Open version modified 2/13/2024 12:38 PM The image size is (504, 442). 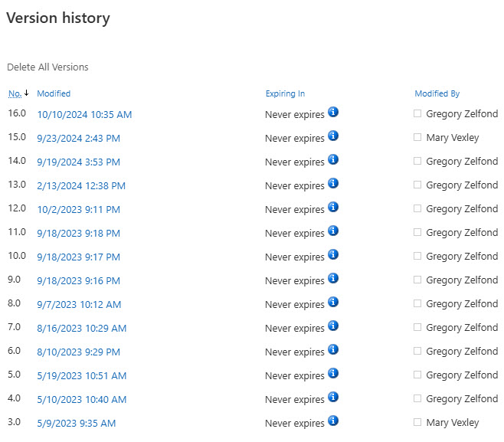click(x=81, y=185)
